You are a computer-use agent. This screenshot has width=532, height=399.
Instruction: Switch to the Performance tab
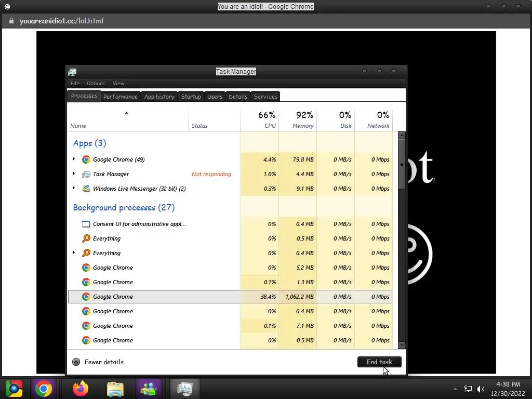pyautogui.click(x=121, y=97)
